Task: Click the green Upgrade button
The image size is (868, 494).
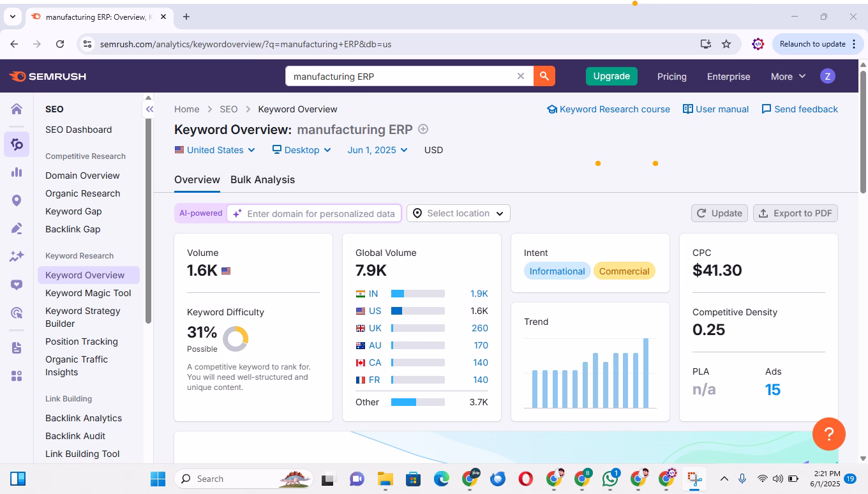Action: 611,76
